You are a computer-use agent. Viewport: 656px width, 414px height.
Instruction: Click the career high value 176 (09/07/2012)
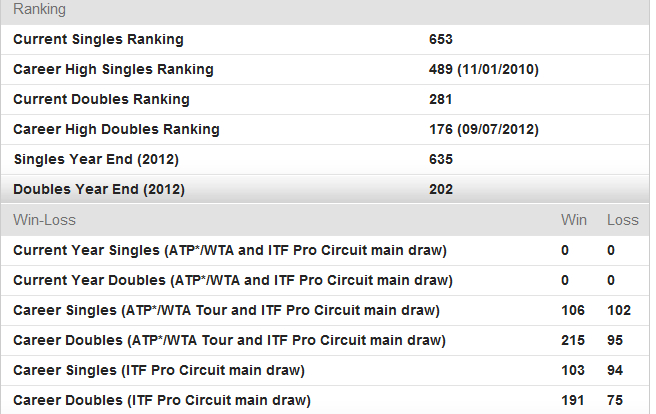(x=484, y=130)
